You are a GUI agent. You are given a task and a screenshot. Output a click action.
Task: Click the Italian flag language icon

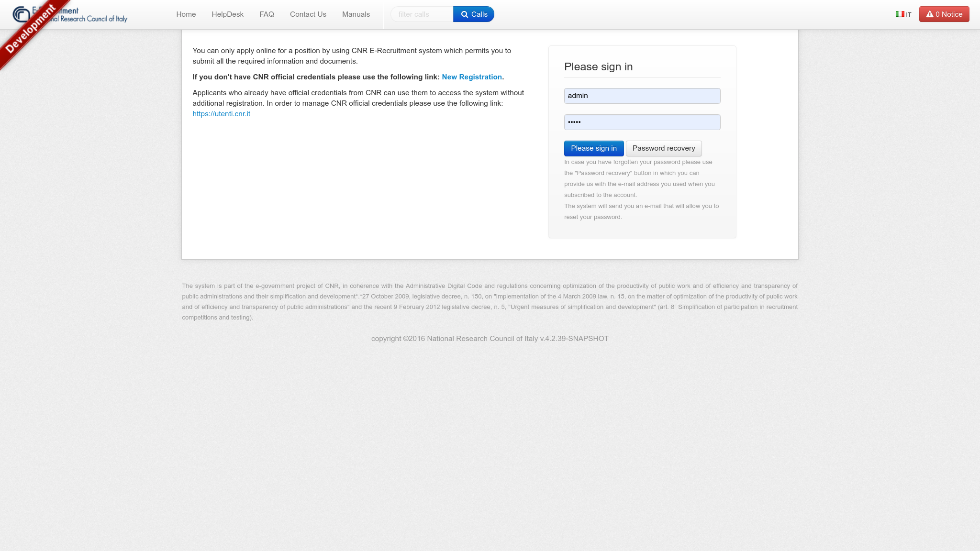pos(900,14)
